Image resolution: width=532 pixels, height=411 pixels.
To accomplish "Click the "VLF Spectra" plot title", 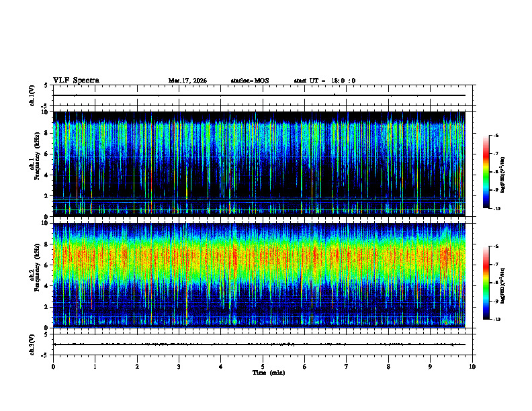I will [76, 81].
